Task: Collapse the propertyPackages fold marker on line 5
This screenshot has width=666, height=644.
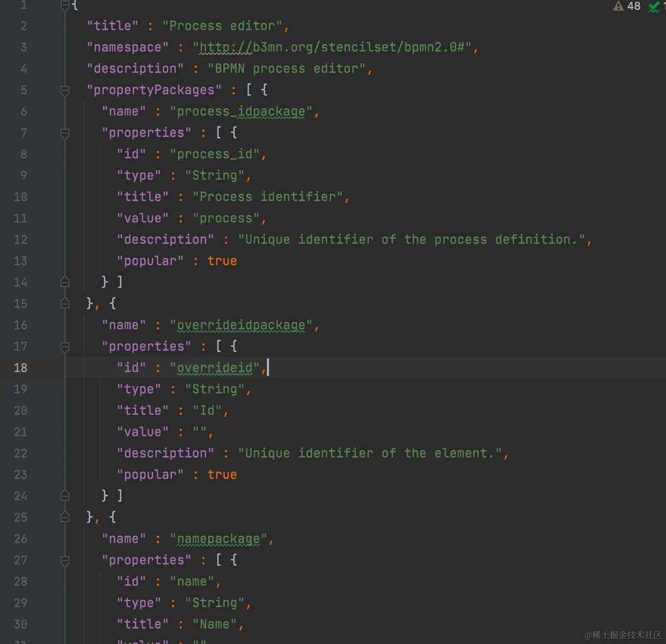Action: click(65, 90)
